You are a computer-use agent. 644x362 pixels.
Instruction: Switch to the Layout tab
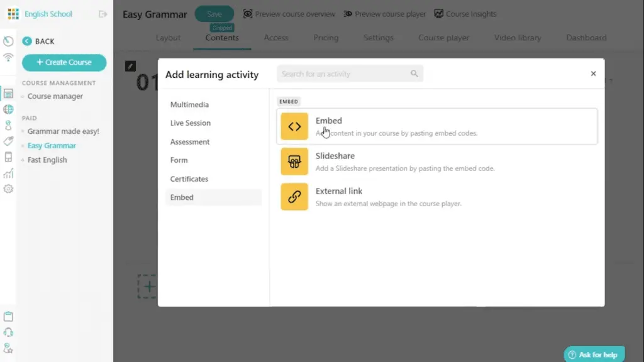click(168, 38)
